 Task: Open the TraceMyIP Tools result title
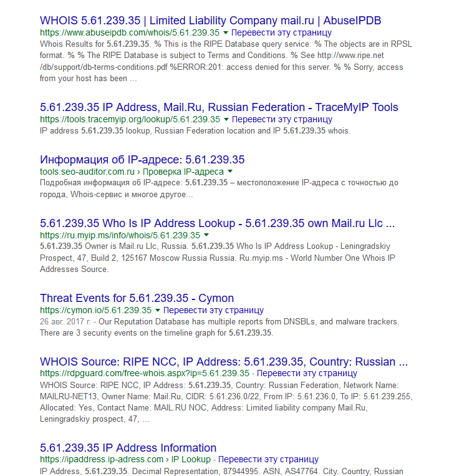[219, 107]
